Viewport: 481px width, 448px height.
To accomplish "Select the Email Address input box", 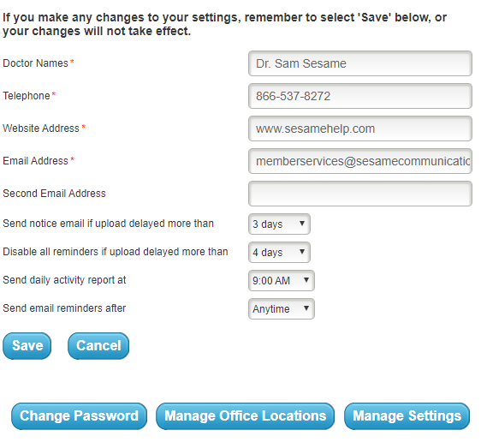I will (x=360, y=161).
